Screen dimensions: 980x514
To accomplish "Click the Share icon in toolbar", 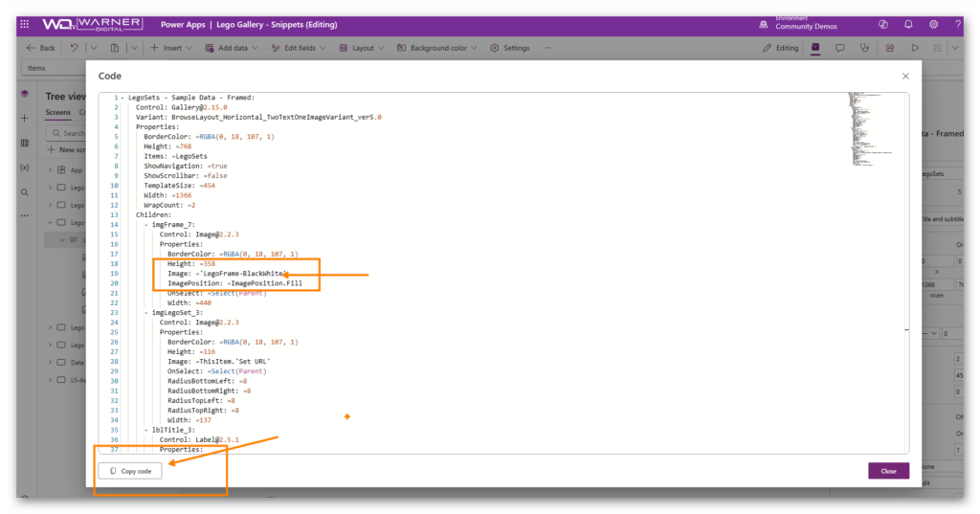I will pyautogui.click(x=890, y=48).
